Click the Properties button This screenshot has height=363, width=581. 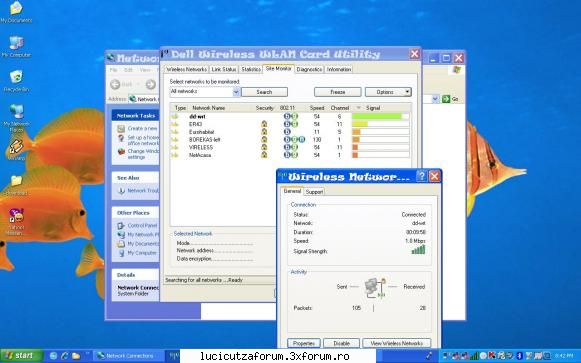[304, 343]
